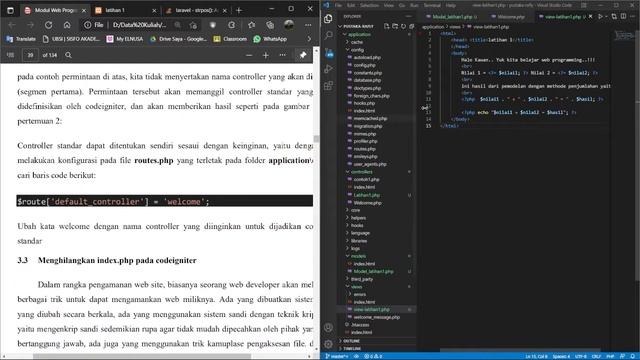
Task: Open the Translate bookmark
Action: tap(21, 39)
